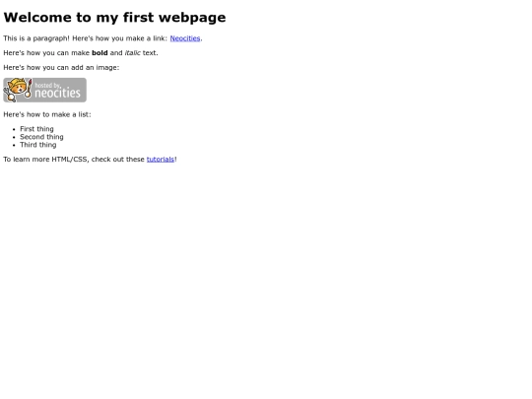Select the 'Second thing' list item
532x399 pixels.
tap(41, 137)
